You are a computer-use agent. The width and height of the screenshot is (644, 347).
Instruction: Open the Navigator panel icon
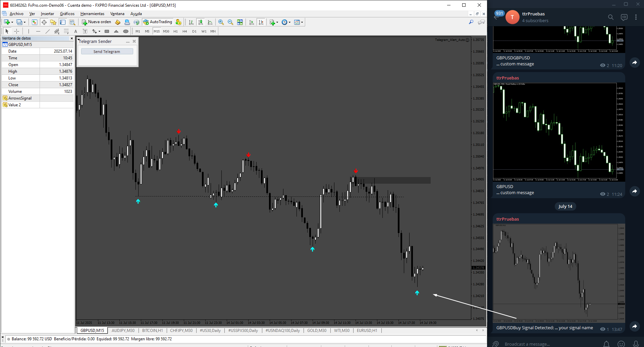coord(53,22)
